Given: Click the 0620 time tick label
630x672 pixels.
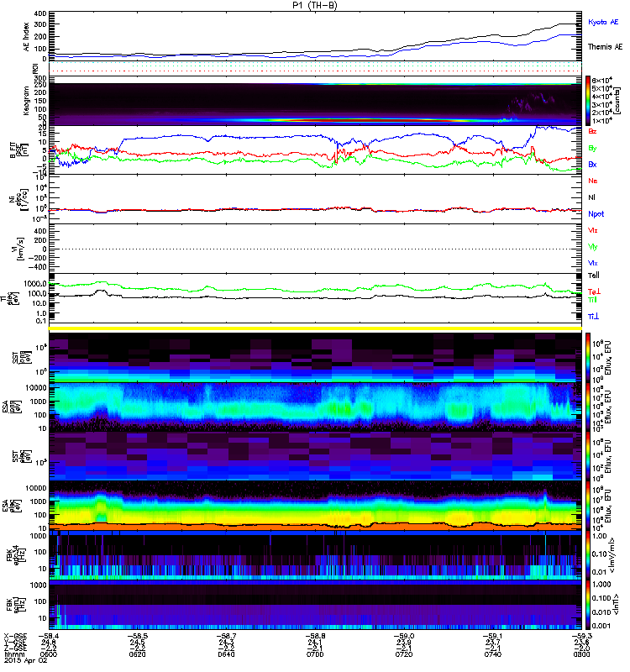Looking at the screenshot, I should (137, 654).
